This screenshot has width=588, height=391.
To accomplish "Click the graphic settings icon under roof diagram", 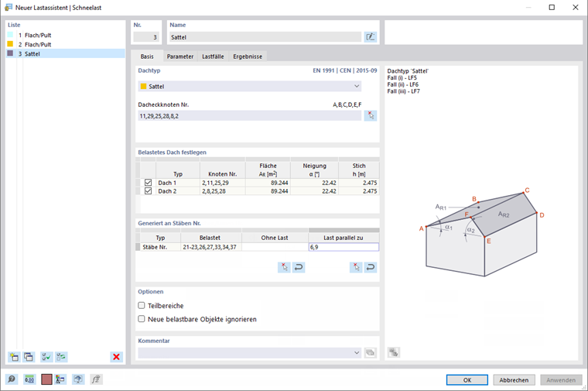I will pyautogui.click(x=393, y=352).
